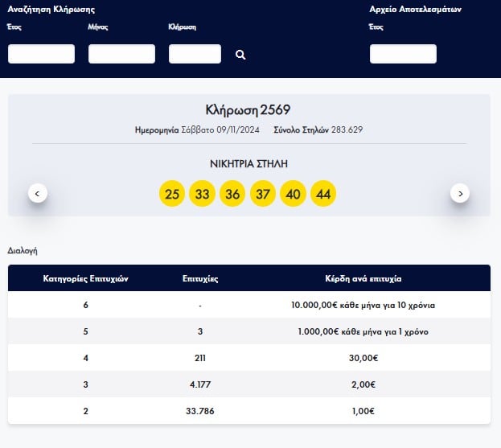The image size is (501, 448).
Task: Select winning number ball 25
Action: point(172,194)
